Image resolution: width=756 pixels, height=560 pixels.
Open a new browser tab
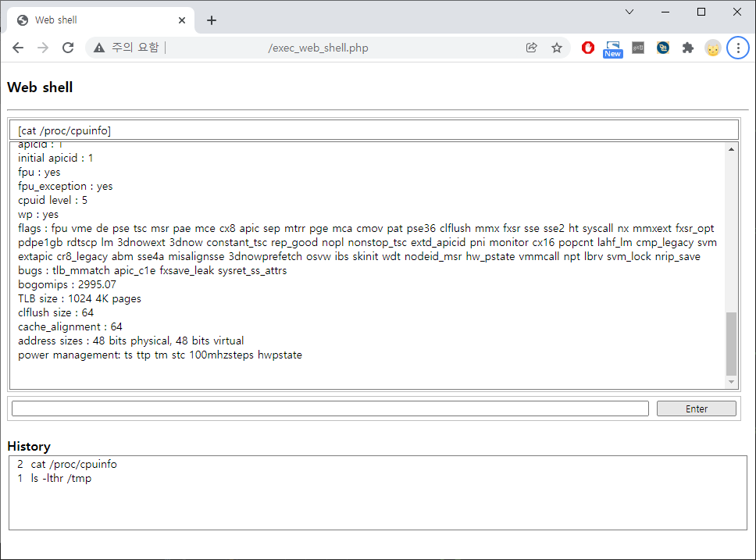coord(211,20)
